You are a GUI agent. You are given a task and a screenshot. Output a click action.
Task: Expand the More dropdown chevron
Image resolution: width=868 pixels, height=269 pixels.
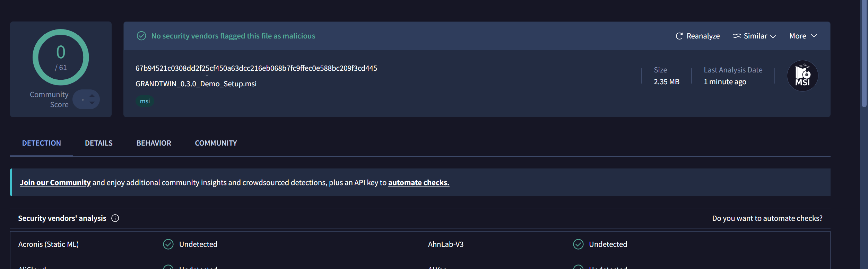pyautogui.click(x=814, y=36)
